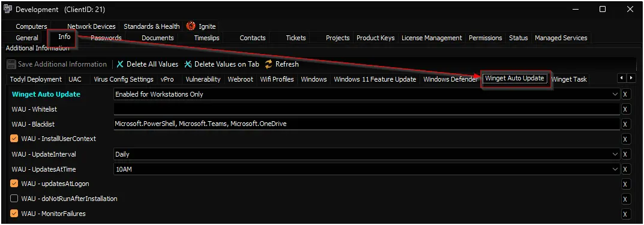The height and width of the screenshot is (225, 644).
Task: Click the Winget Auto Update label
Action: click(46, 94)
